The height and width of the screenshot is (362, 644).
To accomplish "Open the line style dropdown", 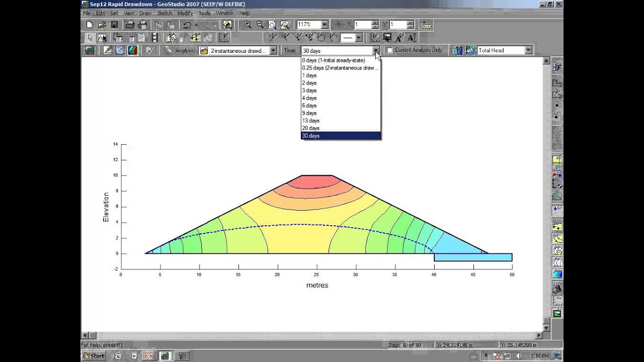I will pyautogui.click(x=359, y=38).
